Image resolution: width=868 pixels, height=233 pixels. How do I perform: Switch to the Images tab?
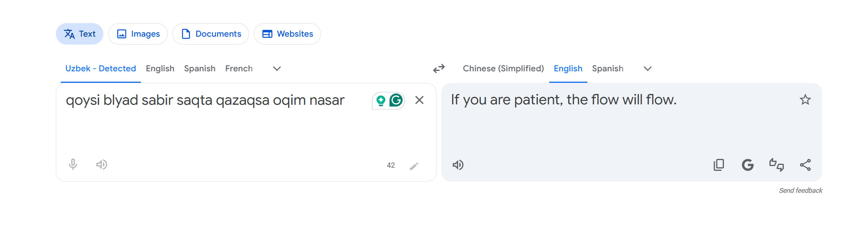point(138,34)
